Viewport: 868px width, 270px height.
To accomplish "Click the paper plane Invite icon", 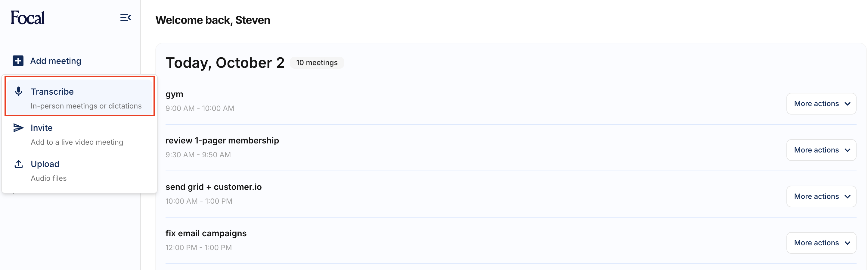I will [19, 127].
